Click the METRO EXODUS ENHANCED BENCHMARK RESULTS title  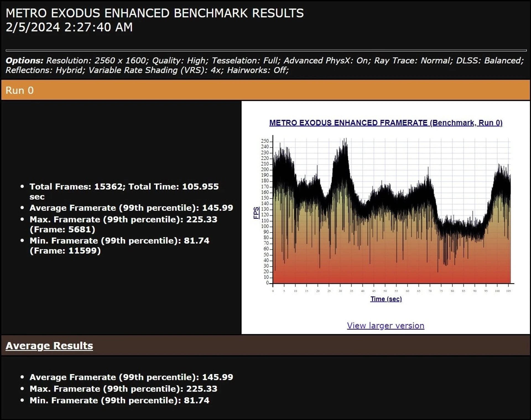pos(155,13)
